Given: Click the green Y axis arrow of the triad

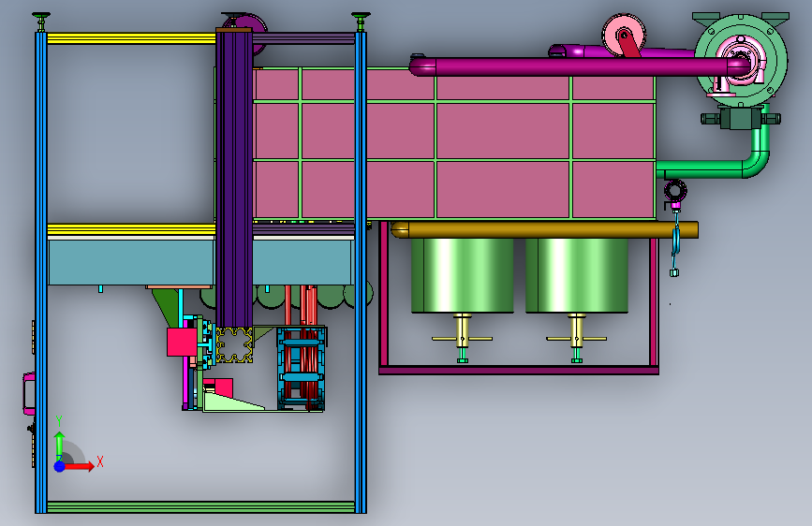Looking at the screenshot, I should (x=60, y=443).
